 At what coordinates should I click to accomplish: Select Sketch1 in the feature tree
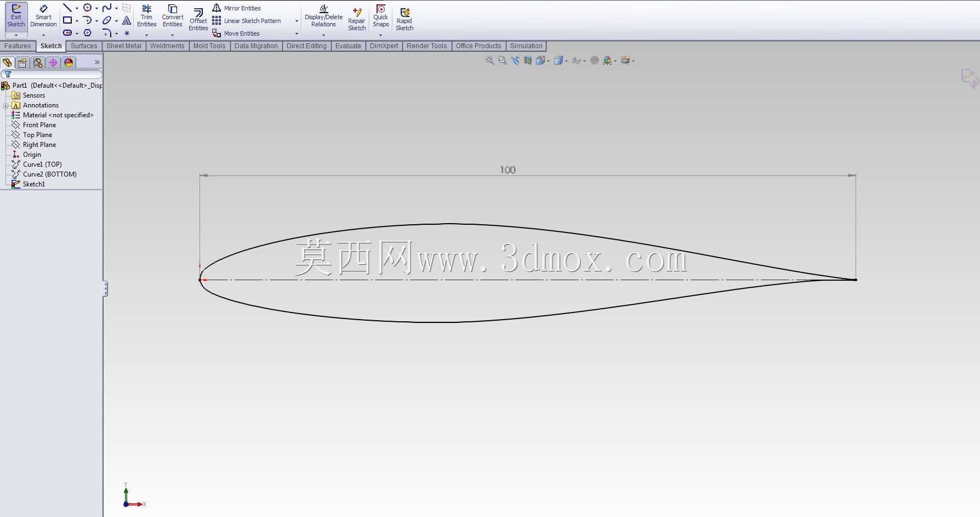coord(34,184)
